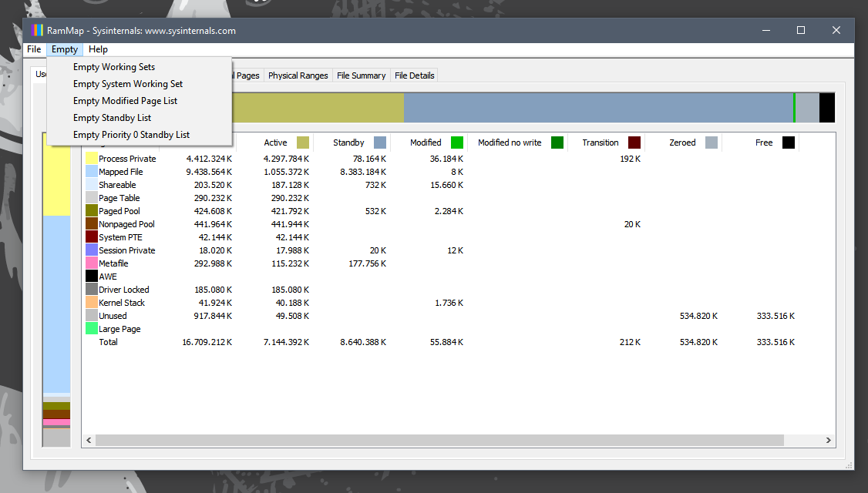The width and height of the screenshot is (868, 493).
Task: Click the Process Private yellow swatch
Action: point(92,159)
